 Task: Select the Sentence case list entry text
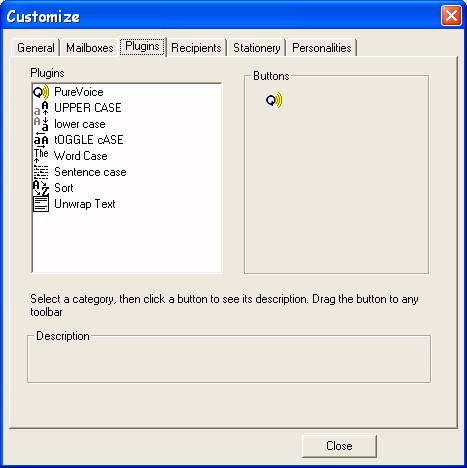[x=90, y=172]
